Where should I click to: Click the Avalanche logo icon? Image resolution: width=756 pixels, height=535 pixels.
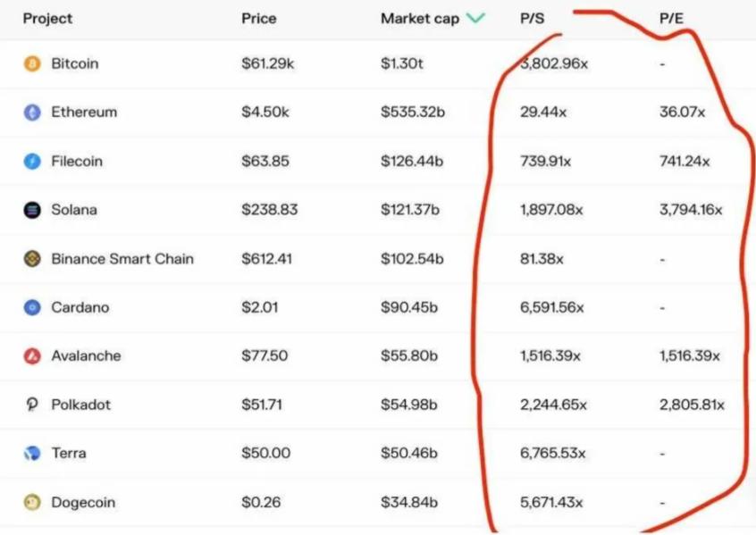pyautogui.click(x=32, y=356)
